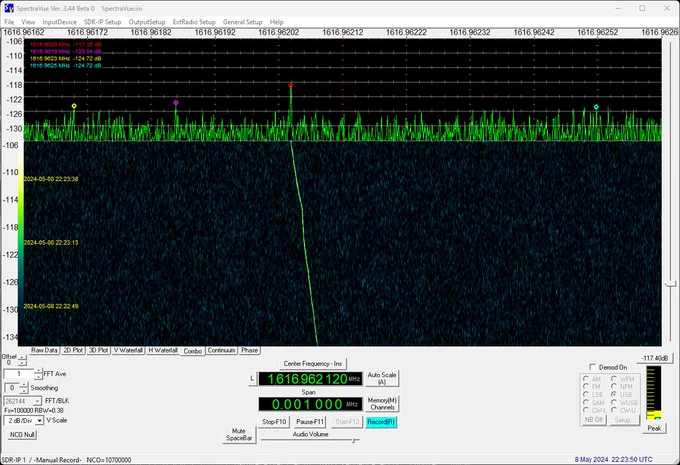The height and width of the screenshot is (465, 680).
Task: Click the red peak marker on spectrum
Action: click(291, 85)
